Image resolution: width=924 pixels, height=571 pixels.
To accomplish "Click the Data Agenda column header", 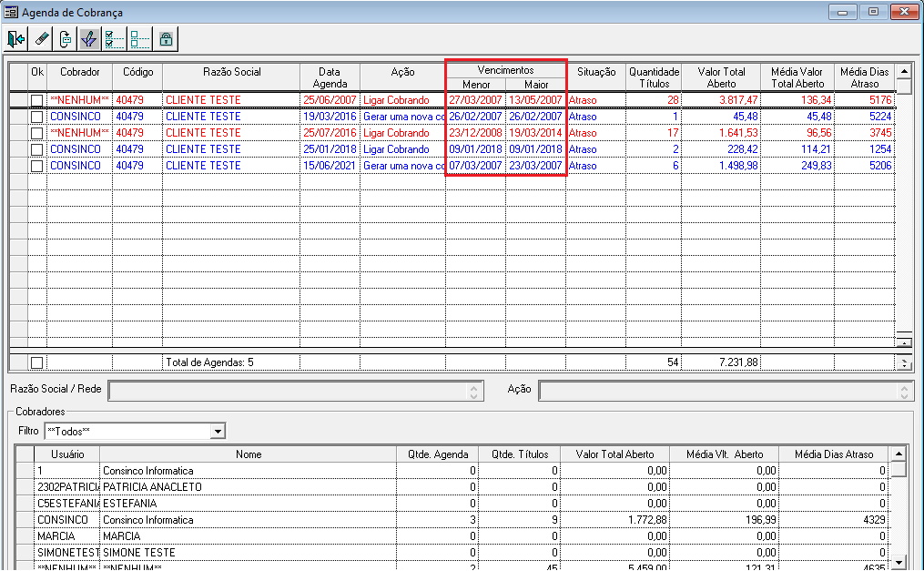I will point(330,77).
